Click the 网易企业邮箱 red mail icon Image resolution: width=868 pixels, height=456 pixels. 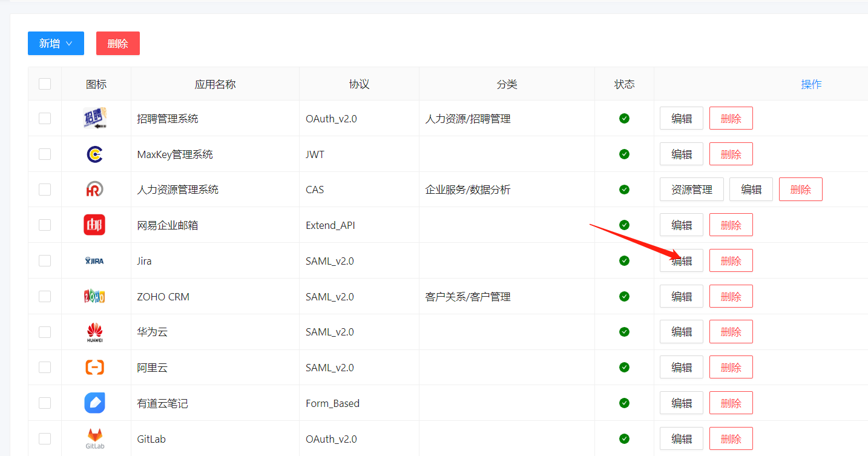94,225
